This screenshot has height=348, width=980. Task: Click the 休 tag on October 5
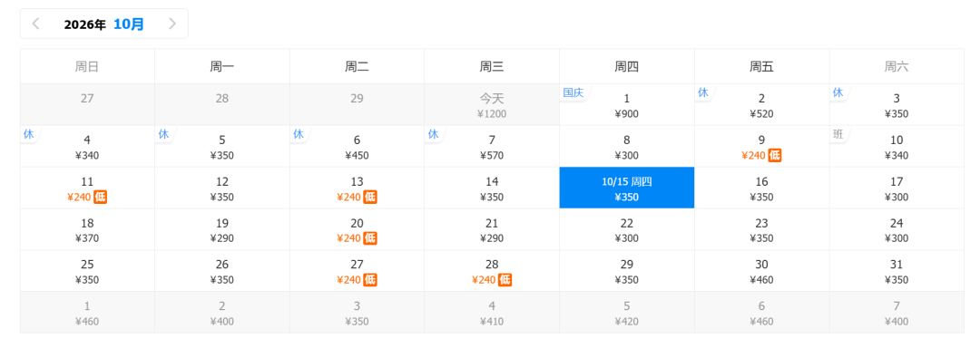(163, 134)
